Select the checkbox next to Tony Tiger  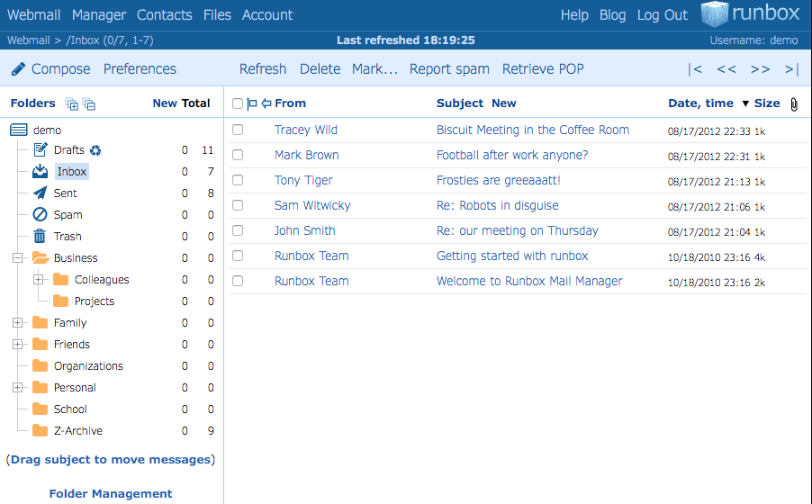coord(238,180)
